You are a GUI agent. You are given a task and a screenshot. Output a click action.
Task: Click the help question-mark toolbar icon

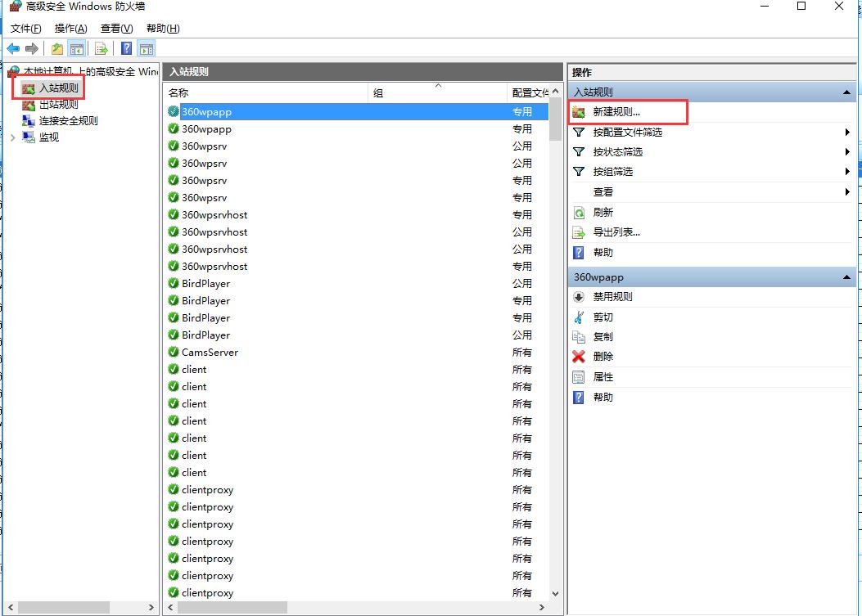(126, 49)
